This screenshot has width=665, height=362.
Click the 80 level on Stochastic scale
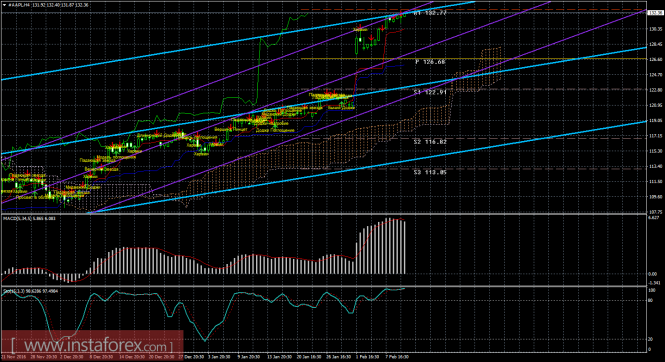click(x=651, y=301)
